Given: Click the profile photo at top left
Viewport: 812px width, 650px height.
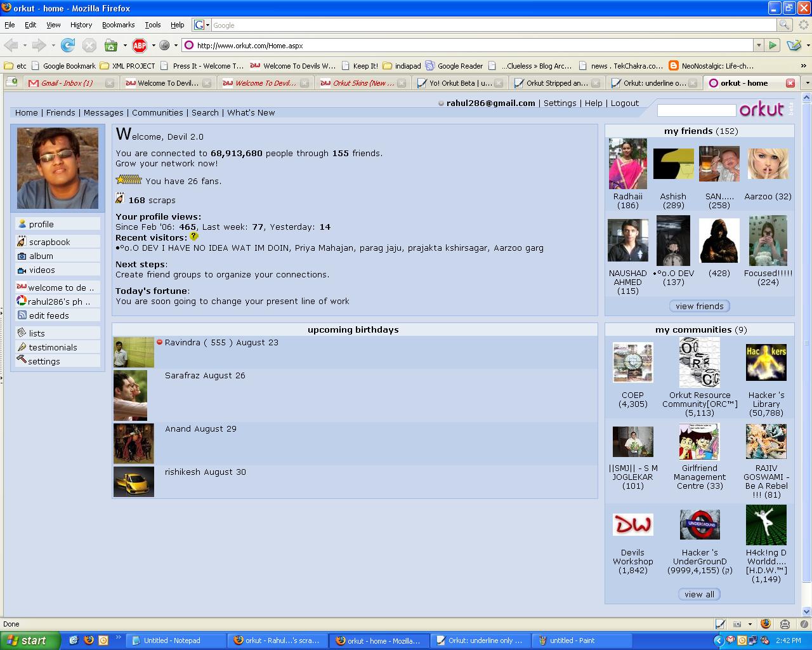Looking at the screenshot, I should 58,168.
